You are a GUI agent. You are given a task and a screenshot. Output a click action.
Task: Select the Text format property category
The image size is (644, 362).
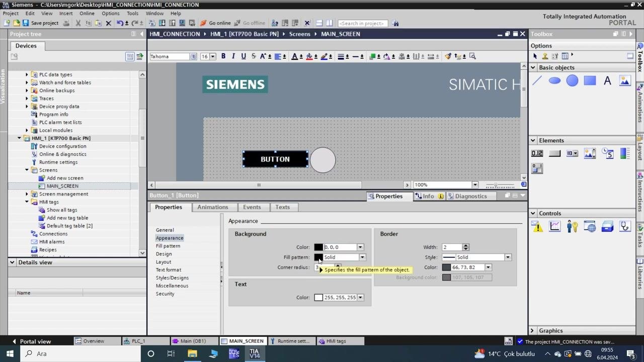pyautogui.click(x=169, y=270)
